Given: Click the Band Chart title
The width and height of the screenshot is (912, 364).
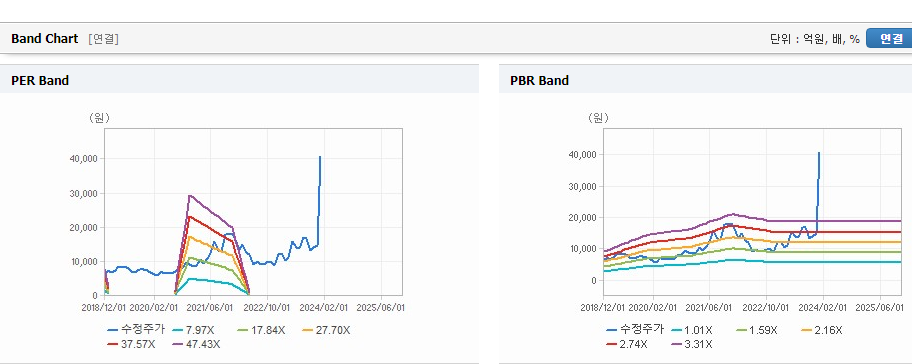Looking at the screenshot, I should (44, 39).
